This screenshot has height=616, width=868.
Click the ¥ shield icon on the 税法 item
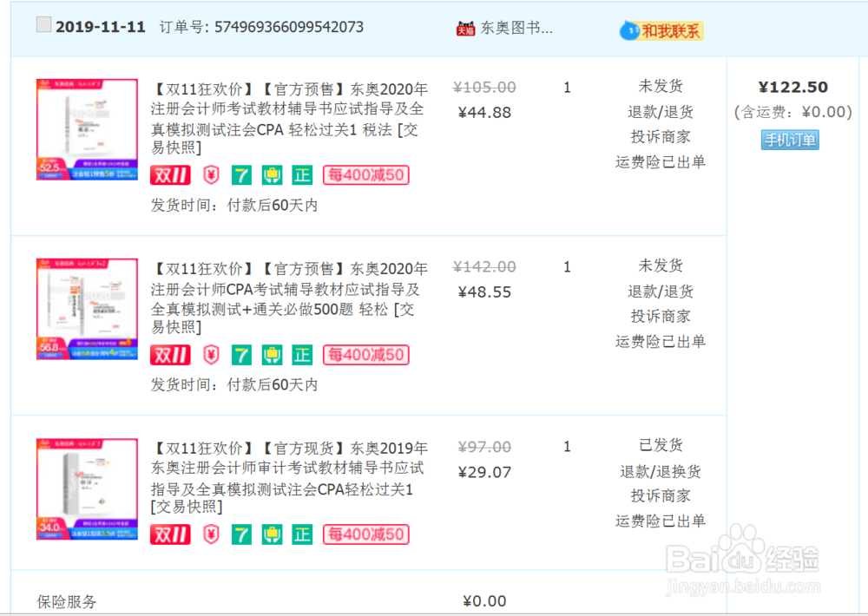coord(211,175)
